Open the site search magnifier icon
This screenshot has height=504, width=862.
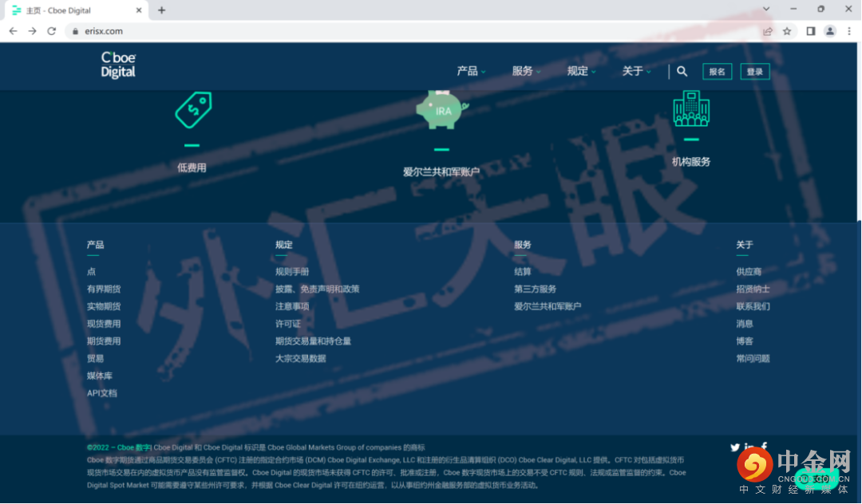coord(682,71)
